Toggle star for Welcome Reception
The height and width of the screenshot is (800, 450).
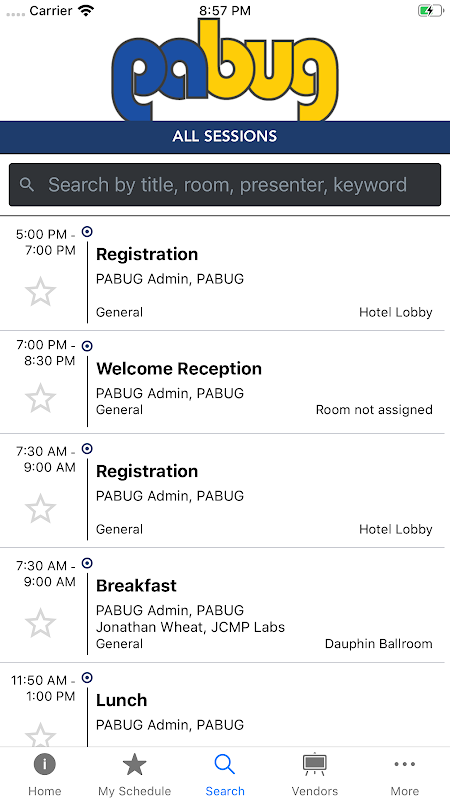click(40, 398)
